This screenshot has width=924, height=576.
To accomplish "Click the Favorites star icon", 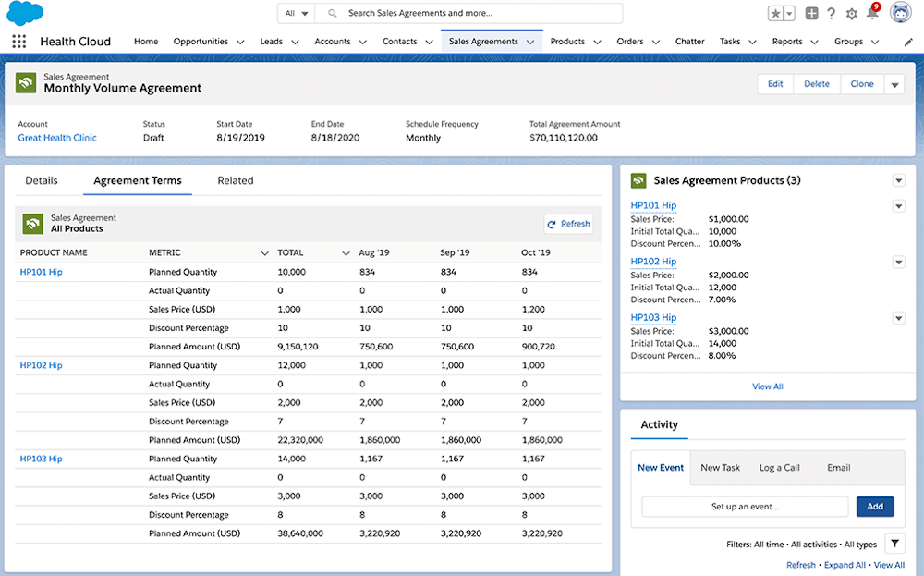I will click(776, 14).
